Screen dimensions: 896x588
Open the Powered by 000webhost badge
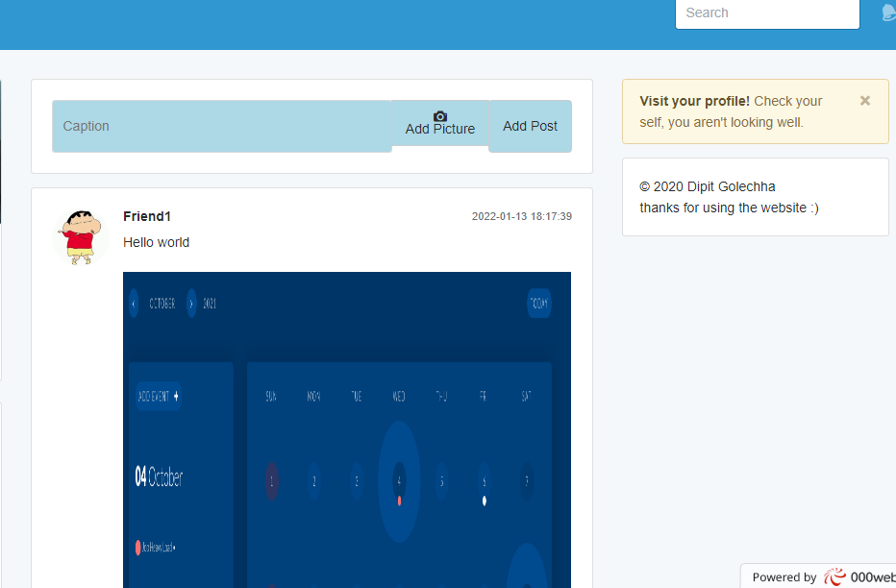point(818,576)
